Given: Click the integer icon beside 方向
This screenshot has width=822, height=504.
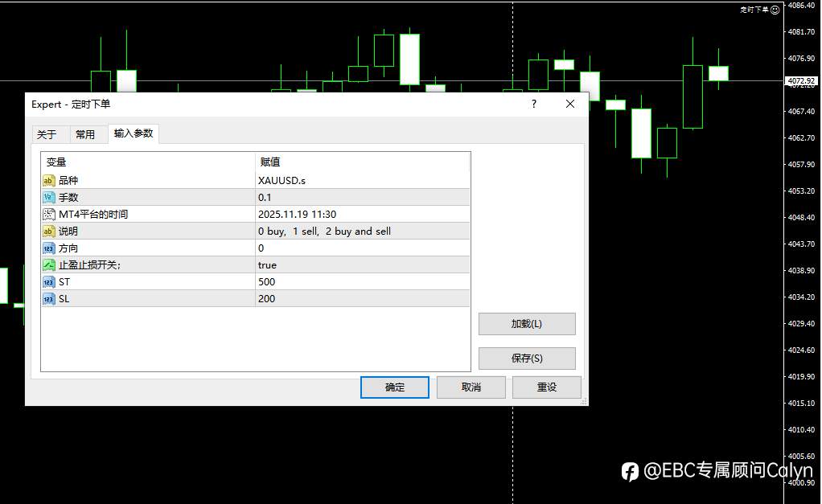Looking at the screenshot, I should coord(48,248).
